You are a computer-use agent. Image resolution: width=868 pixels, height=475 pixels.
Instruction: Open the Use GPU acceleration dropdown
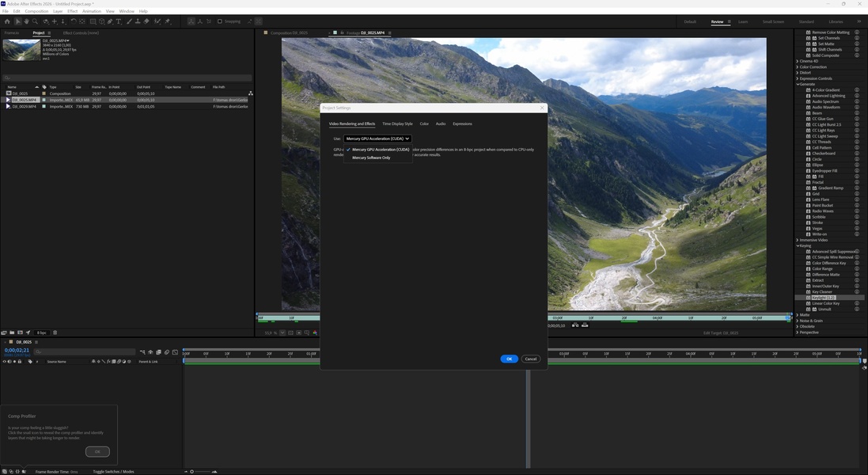pos(377,139)
